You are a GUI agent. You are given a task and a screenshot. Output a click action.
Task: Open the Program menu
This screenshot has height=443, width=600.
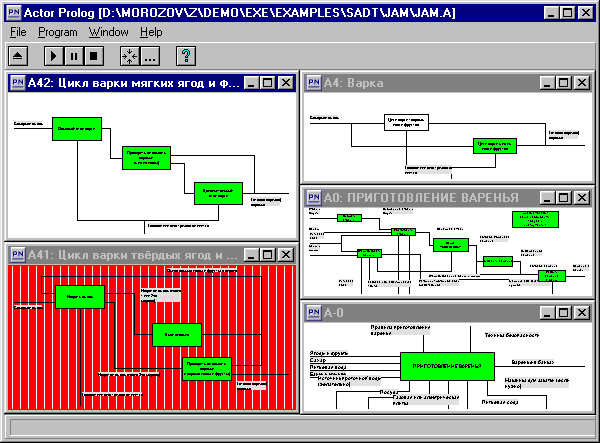tap(58, 32)
